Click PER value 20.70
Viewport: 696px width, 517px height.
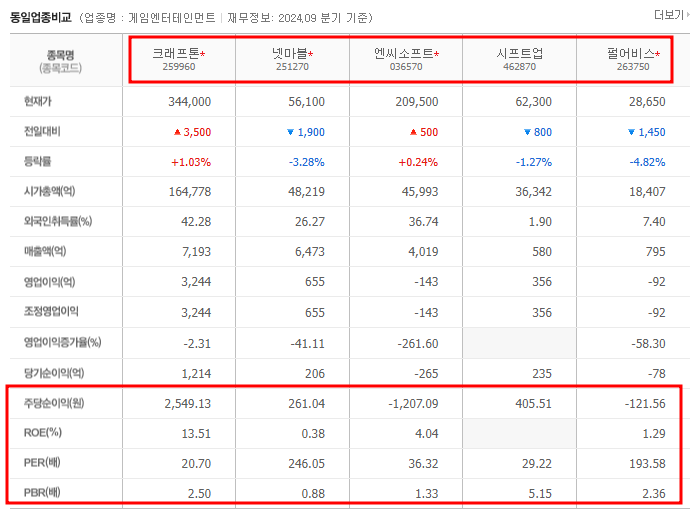196,464
